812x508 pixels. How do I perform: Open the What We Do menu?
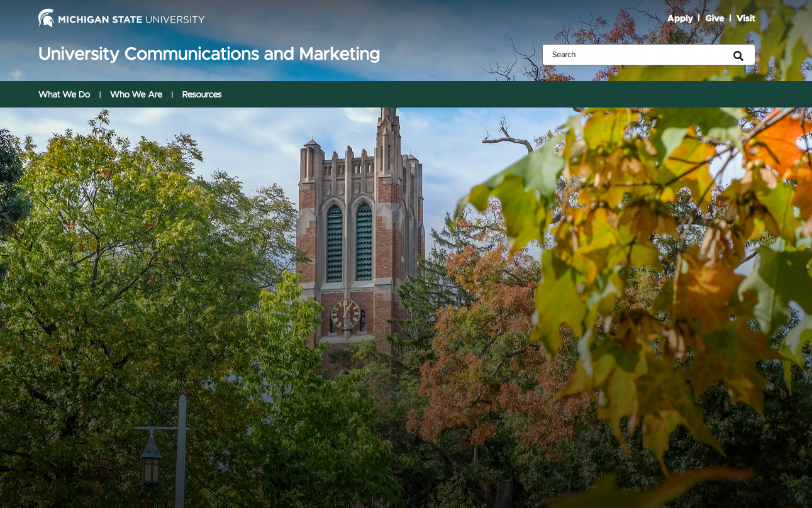(64, 94)
